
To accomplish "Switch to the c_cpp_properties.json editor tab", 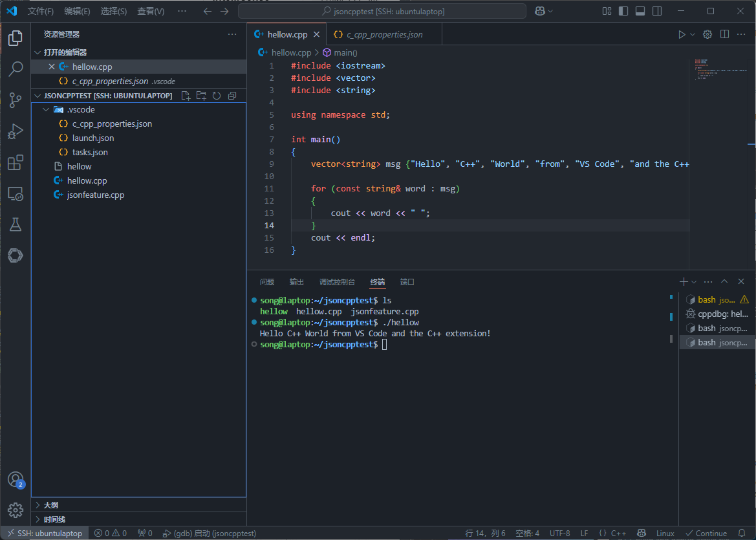I will 384,34.
